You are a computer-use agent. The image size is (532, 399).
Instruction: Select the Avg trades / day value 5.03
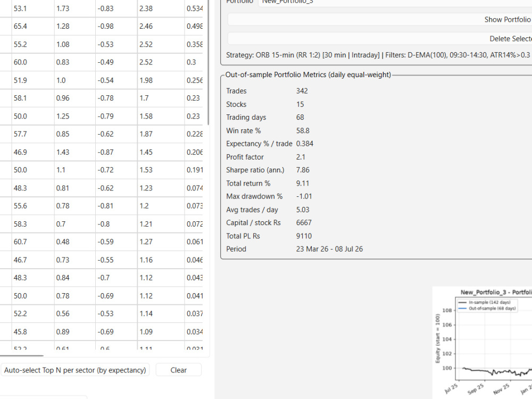(303, 210)
